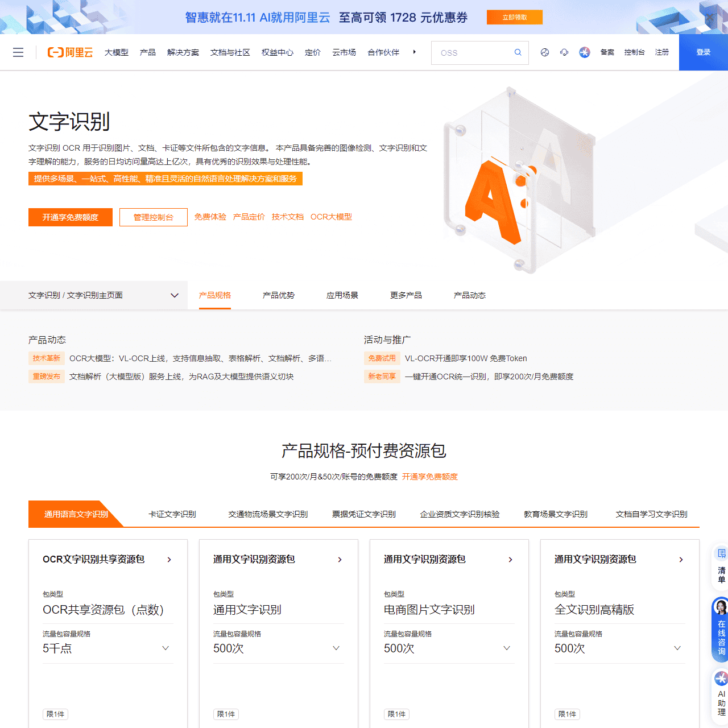Expand the navigation overflow arrow after 合作伙伴
Screen dimensions: 728x728
pos(414,52)
